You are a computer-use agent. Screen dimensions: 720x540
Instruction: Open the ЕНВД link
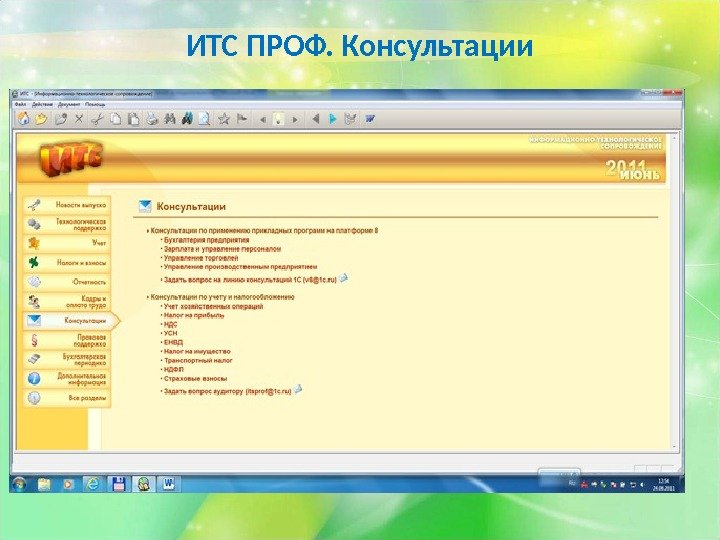pos(174,342)
